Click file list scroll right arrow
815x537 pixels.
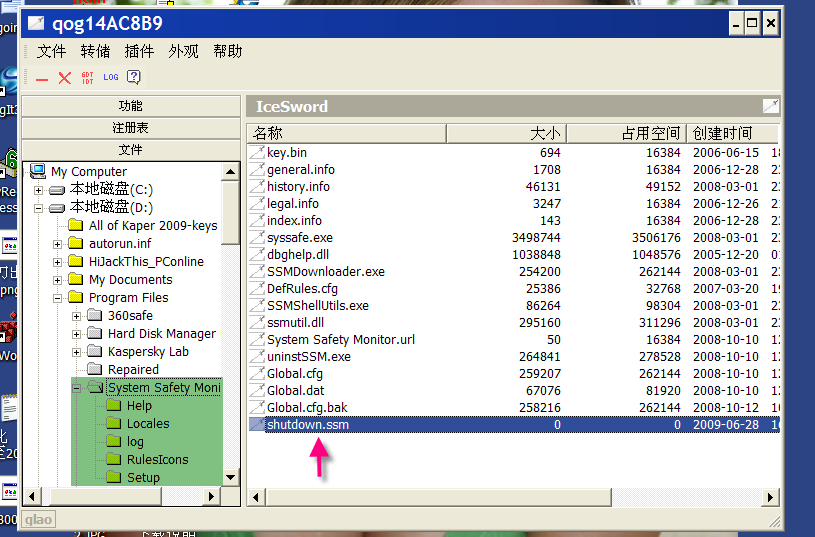coord(770,497)
